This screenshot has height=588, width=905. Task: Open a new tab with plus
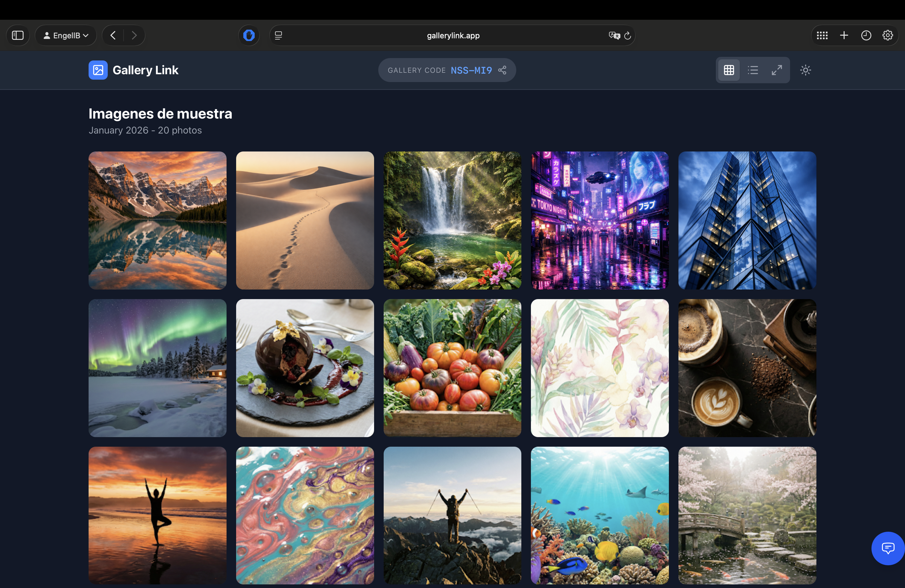tap(844, 35)
